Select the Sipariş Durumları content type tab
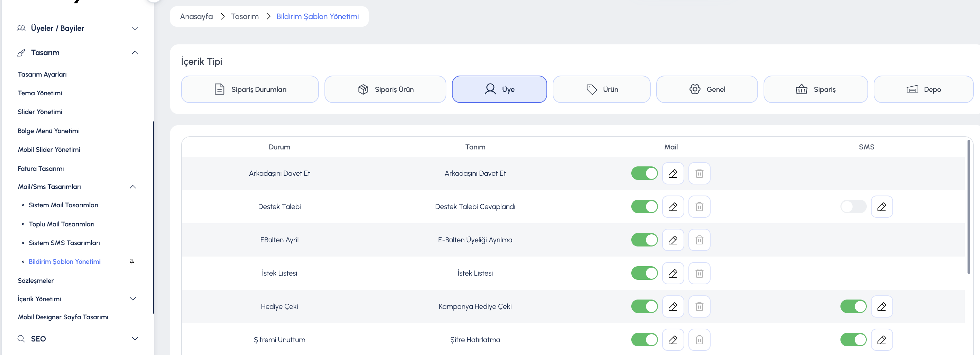Image resolution: width=980 pixels, height=355 pixels. [250, 89]
